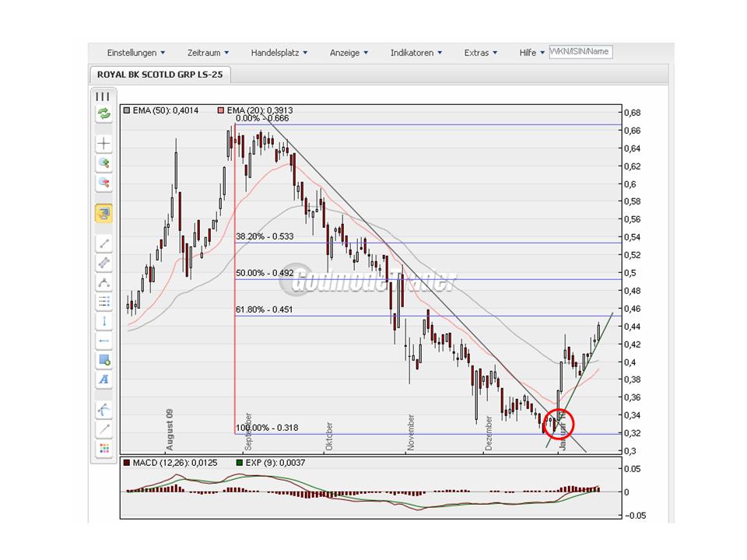747x560 pixels.
Task: Click the WKN/ISIN/Name search field
Action: (x=580, y=51)
